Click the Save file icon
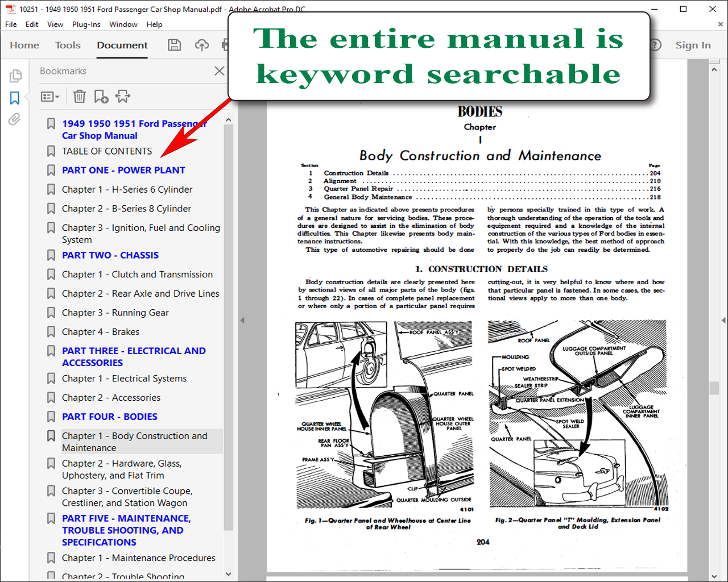This screenshot has height=582, width=728. 175,45
